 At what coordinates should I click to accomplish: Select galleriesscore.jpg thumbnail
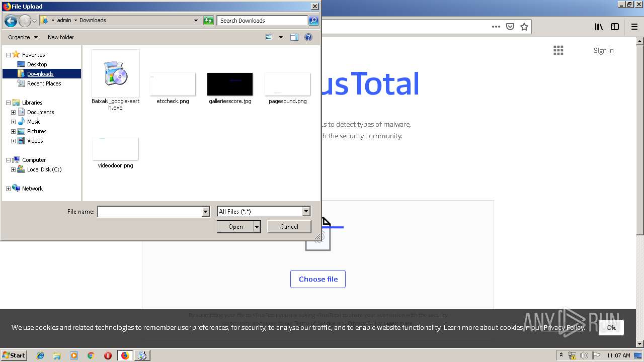pyautogui.click(x=230, y=84)
